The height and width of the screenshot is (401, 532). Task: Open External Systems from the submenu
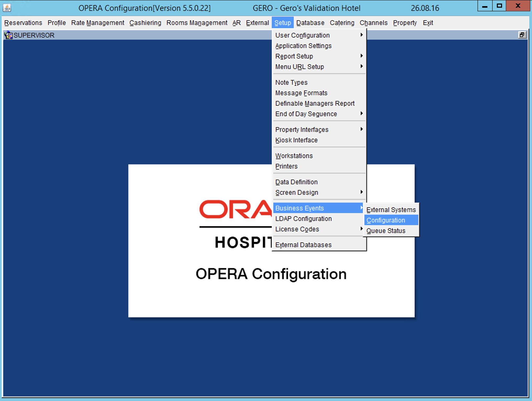pyautogui.click(x=391, y=210)
